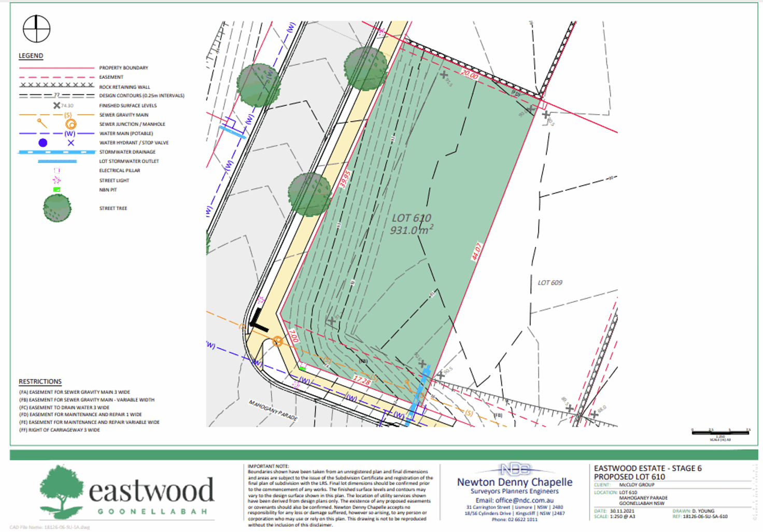Click the LOT 609 label
This screenshot has width=763, height=532.
coord(550,283)
